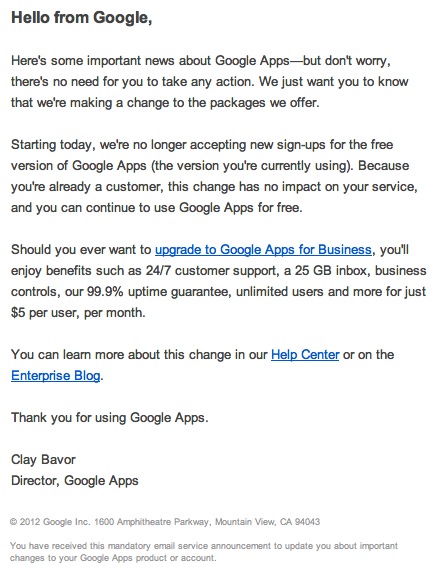Select the Clay Bavor signature name
Image resolution: width=448 pixels, height=581 pixels.
43,459
